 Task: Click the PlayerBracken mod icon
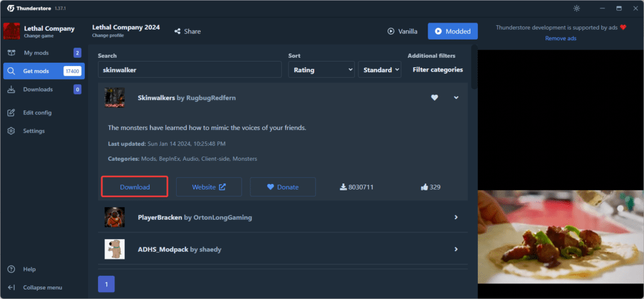(114, 217)
